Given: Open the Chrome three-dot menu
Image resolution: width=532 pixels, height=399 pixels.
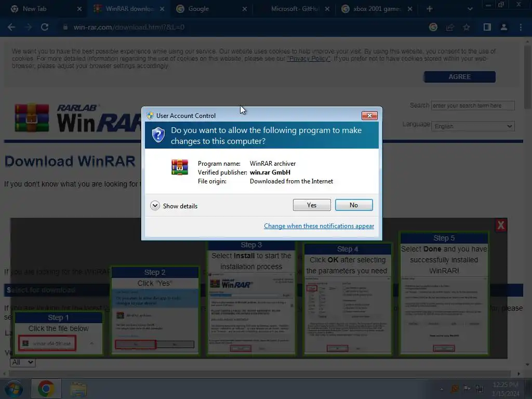Looking at the screenshot, I should click(x=521, y=27).
